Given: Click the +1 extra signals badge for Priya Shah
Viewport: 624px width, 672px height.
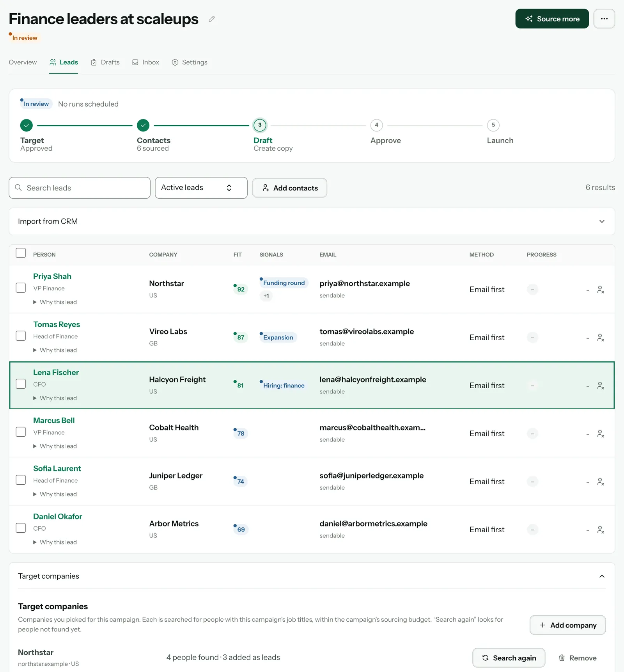Looking at the screenshot, I should point(266,296).
